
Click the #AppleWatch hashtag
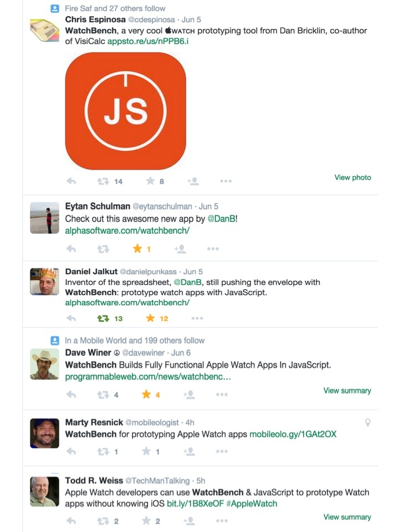click(x=252, y=504)
